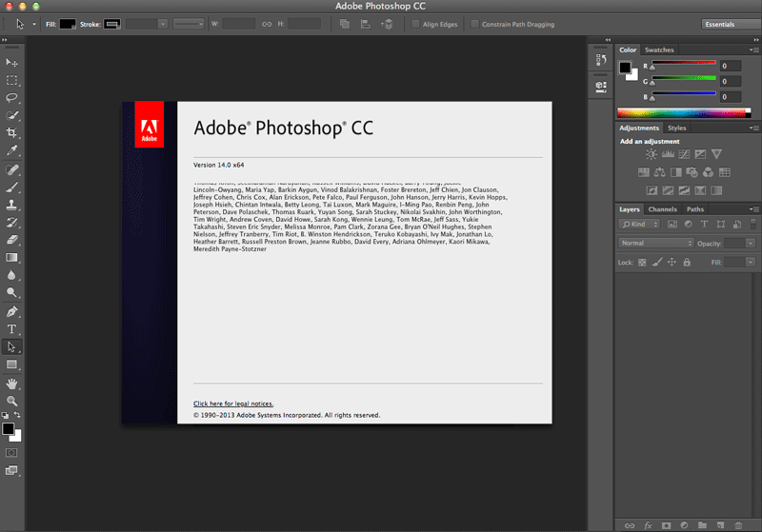Switch to the Channels tab
This screenshot has height=532, width=762.
(662, 209)
